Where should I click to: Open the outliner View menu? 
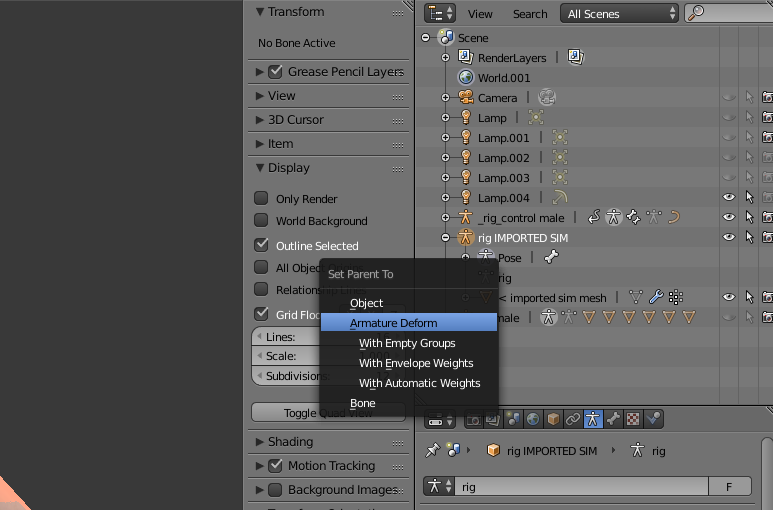(480, 14)
